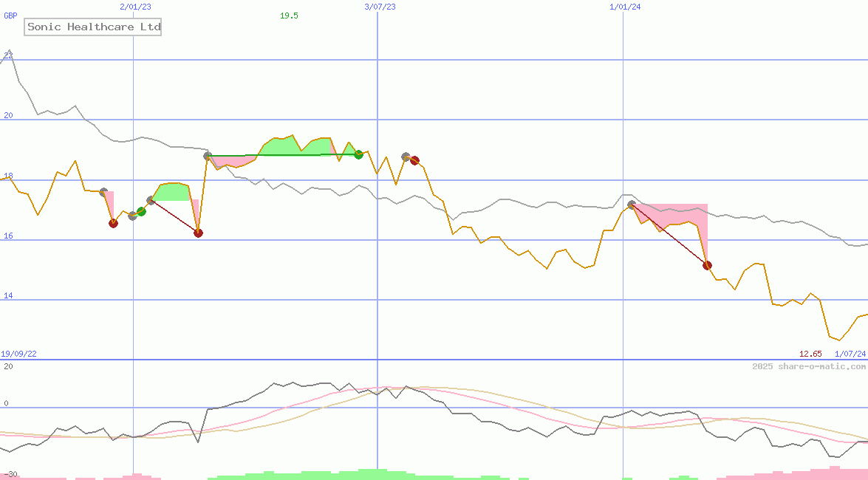Click the 20 label of the lower oscillator panel
The image size is (868, 480).
8,366
